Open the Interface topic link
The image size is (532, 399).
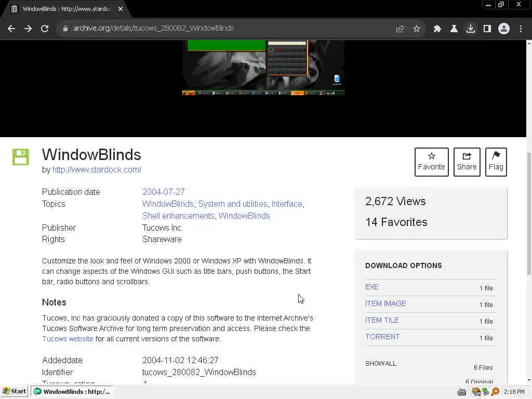(287, 204)
